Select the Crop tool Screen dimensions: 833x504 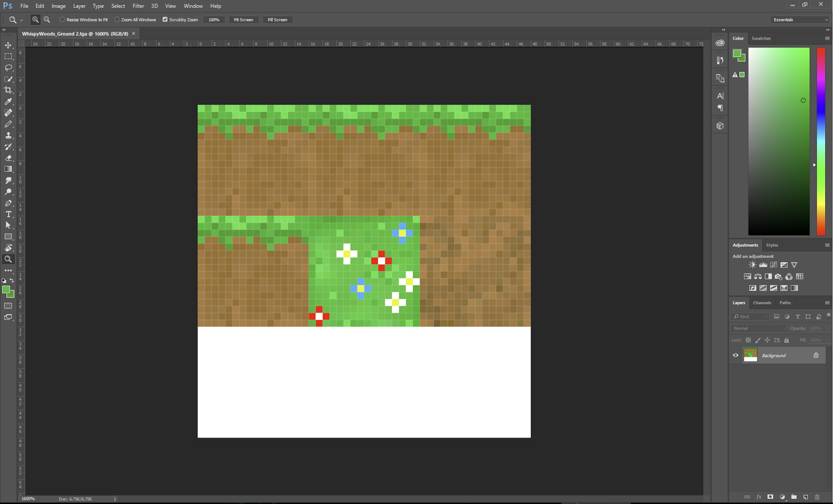(x=8, y=90)
